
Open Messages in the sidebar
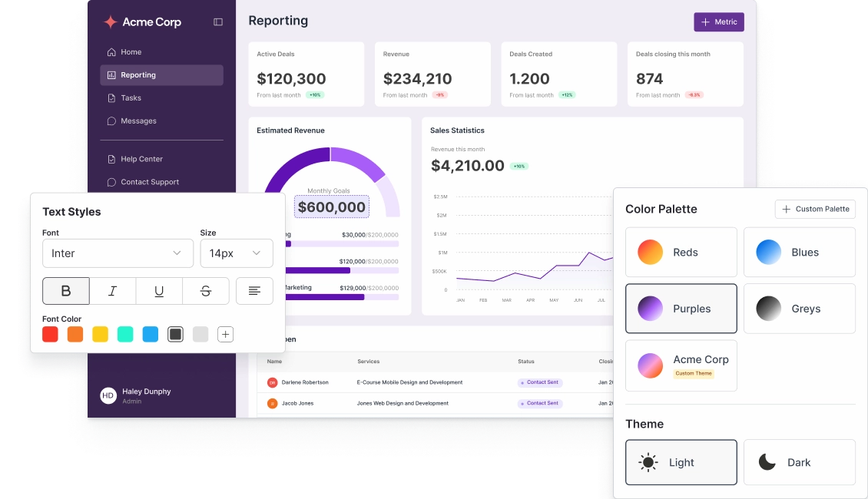coord(161,121)
